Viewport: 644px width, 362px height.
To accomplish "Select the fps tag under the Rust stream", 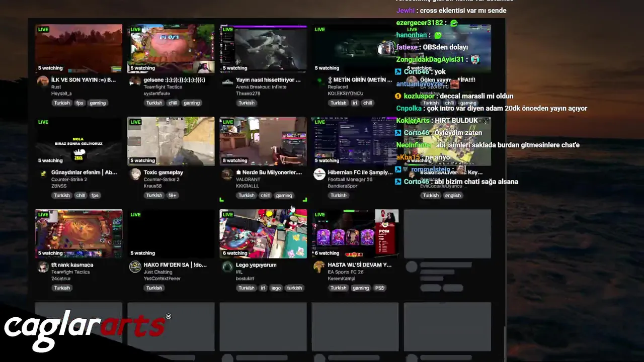I will [79, 103].
